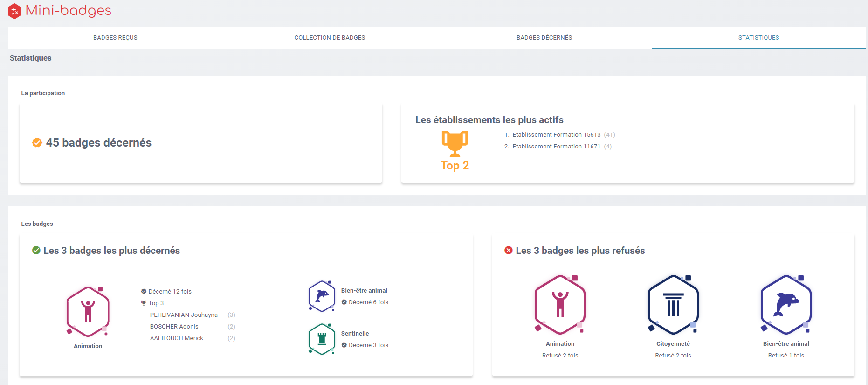Image resolution: width=868 pixels, height=385 pixels.
Task: Switch to Collection de badges tab
Action: [x=330, y=38]
